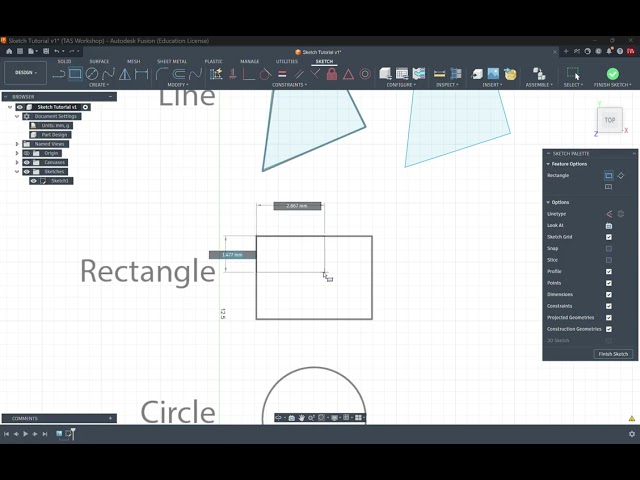Open the notifications bell
The image size is (640, 480).
[609, 51]
